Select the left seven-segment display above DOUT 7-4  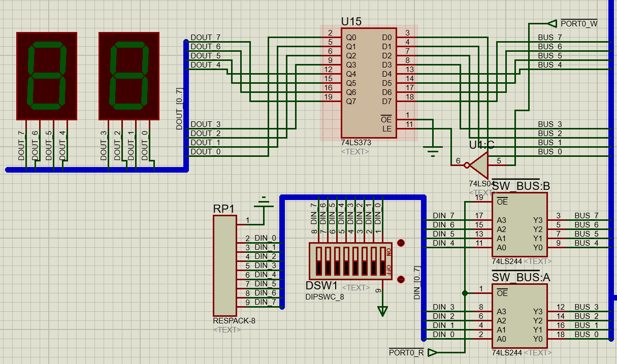(x=47, y=76)
